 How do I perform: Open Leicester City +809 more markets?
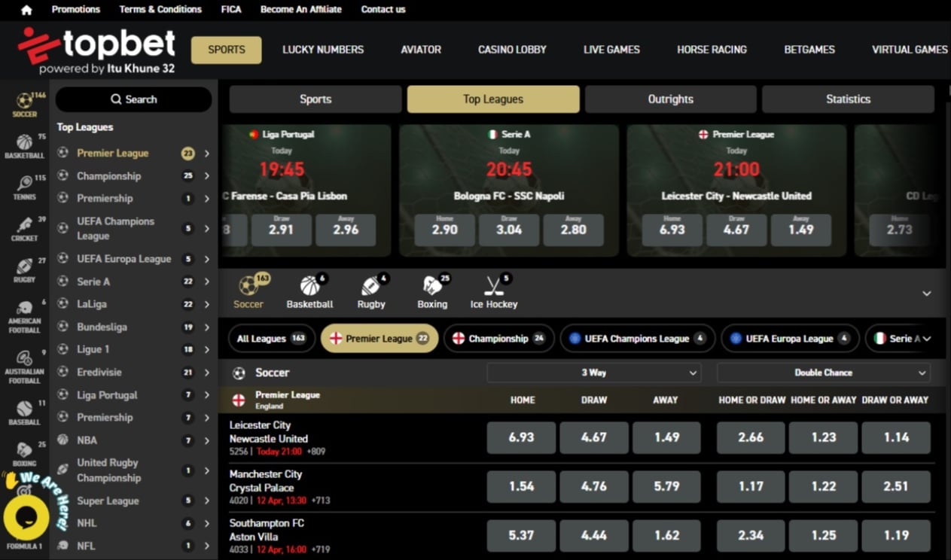click(316, 452)
